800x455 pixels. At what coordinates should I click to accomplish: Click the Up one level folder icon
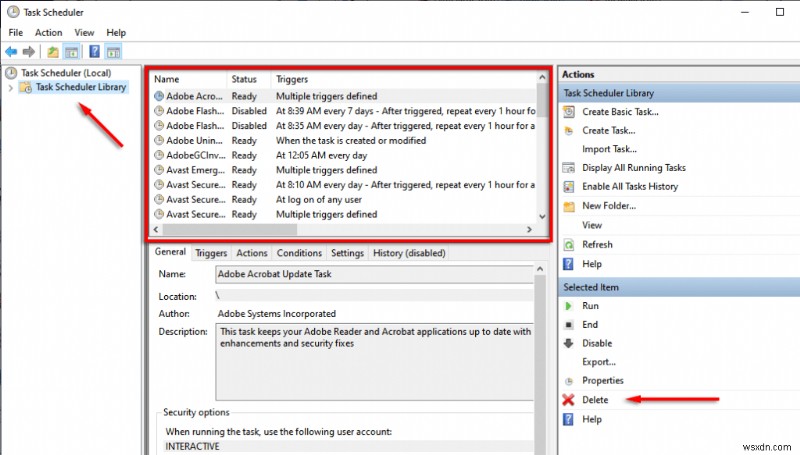point(53,52)
